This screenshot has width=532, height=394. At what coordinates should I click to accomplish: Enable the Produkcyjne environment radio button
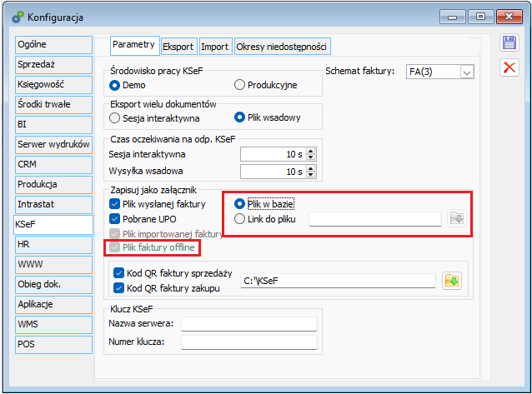pyautogui.click(x=240, y=84)
